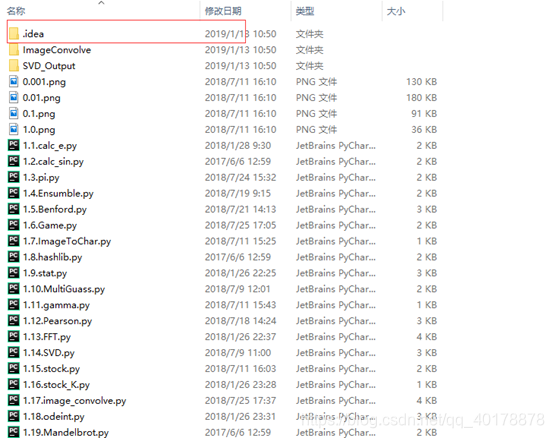Select file name 1.7.ImageToChar.py
The width and height of the screenshot is (554, 438).
click(x=67, y=241)
